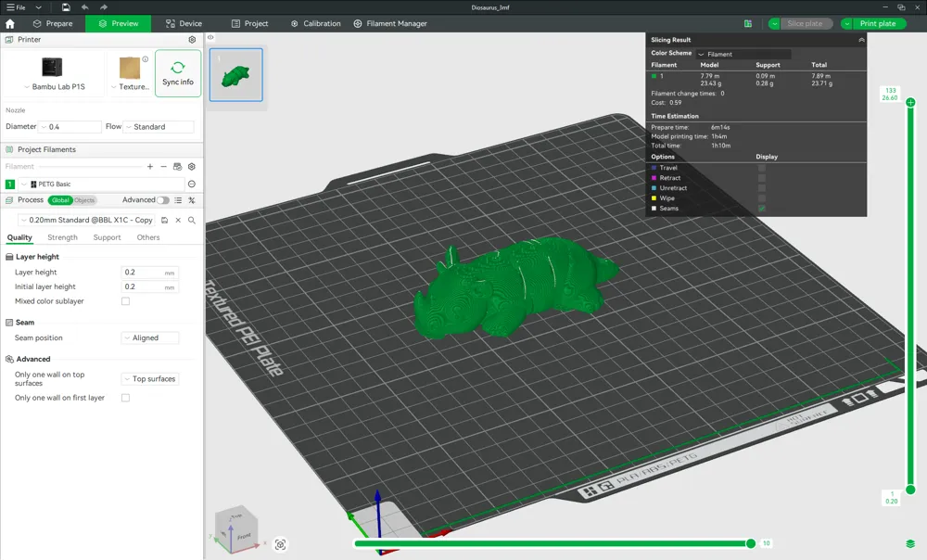Open the Project tab
Viewport: 927px width, 560px height.
click(x=249, y=24)
